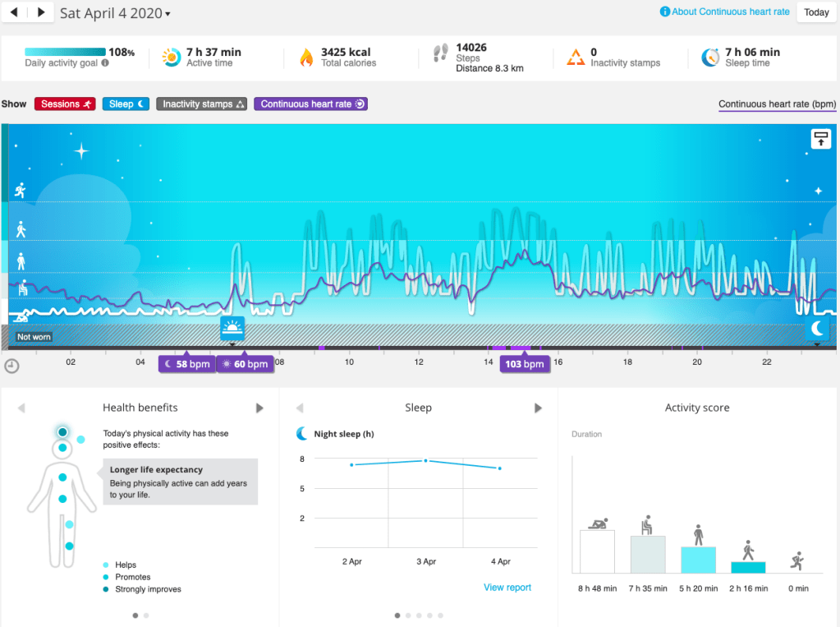Click the orange inactivity stamps triangle icon
840x627 pixels.
[575, 58]
